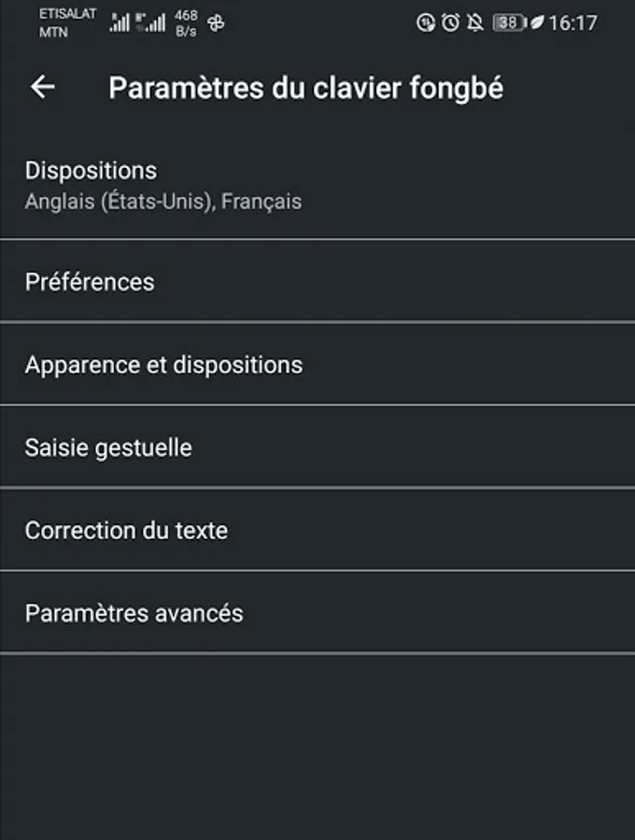Tap the power saving leaf icon
The width and height of the screenshot is (635, 840).
click(x=536, y=22)
